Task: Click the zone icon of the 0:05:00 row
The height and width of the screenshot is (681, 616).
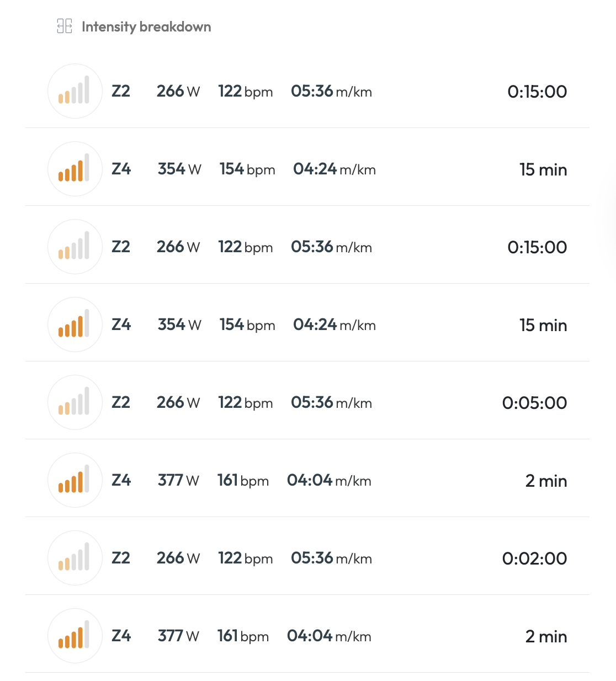Action: pos(75,402)
